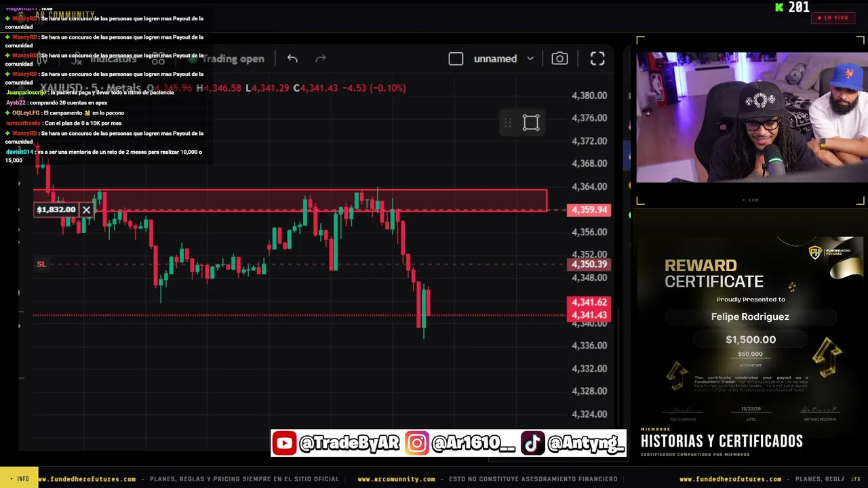868x488 pixels.
Task: Click the 4,359.94 price axis label
Action: 589,210
